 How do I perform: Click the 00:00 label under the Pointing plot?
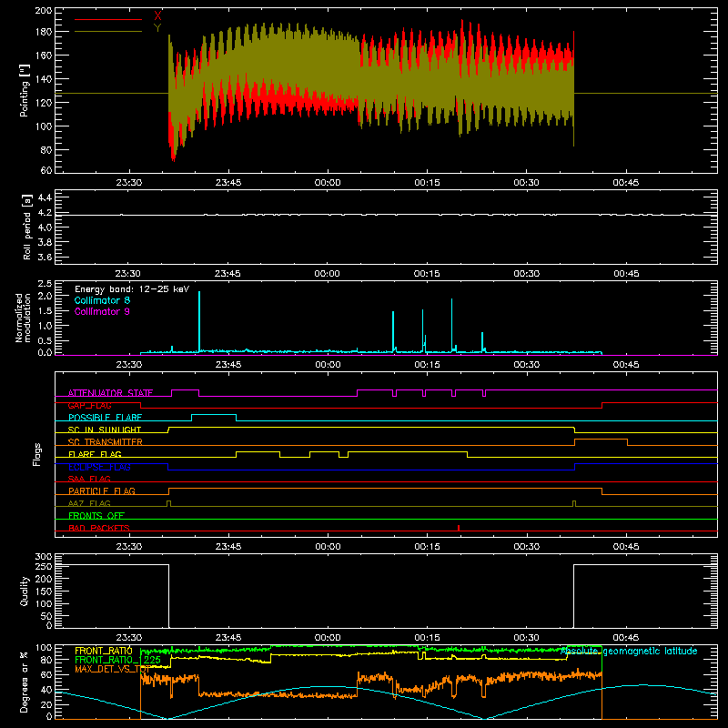click(x=328, y=183)
